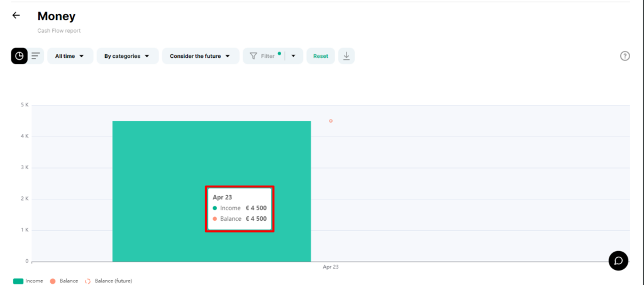The image size is (644, 285).
Task: Download the cash flow report
Action: tap(347, 56)
